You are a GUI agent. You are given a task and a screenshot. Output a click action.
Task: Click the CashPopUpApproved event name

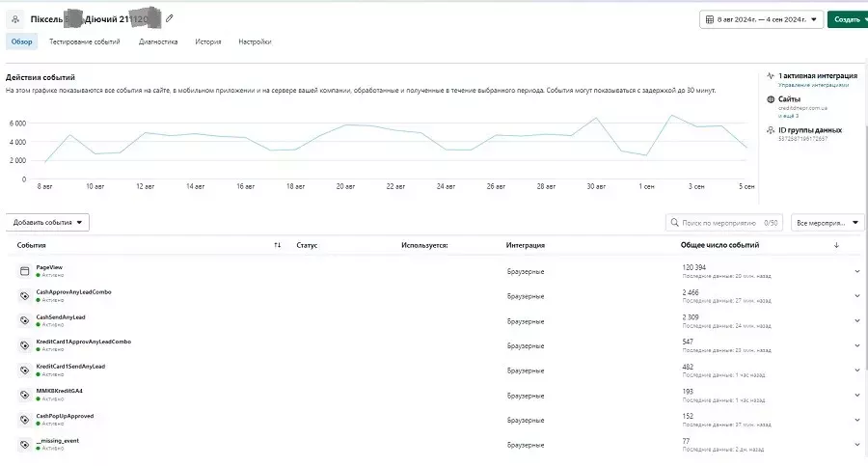pos(65,416)
